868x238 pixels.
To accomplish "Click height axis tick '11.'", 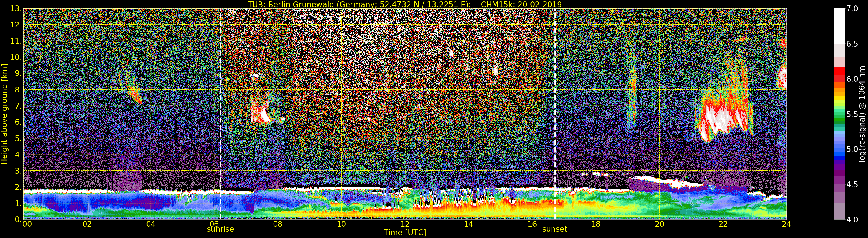I will 16,41.
